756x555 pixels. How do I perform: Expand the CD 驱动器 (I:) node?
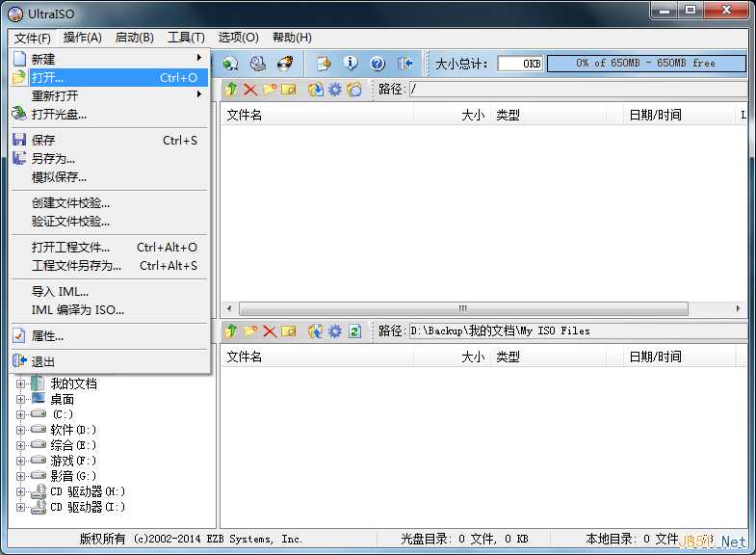click(20, 507)
